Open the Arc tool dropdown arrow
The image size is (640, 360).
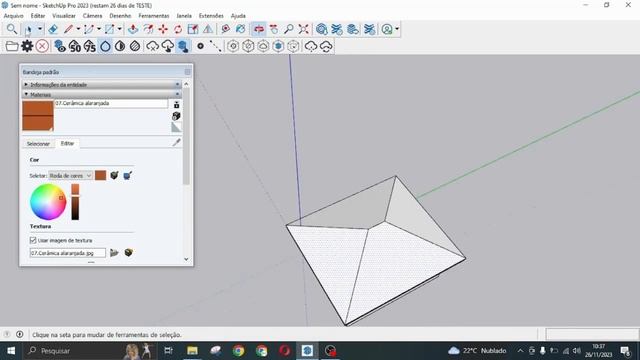99,29
